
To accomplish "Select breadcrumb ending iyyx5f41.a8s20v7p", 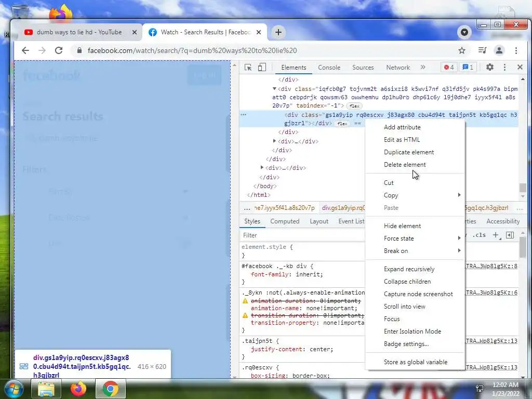I will [284, 208].
